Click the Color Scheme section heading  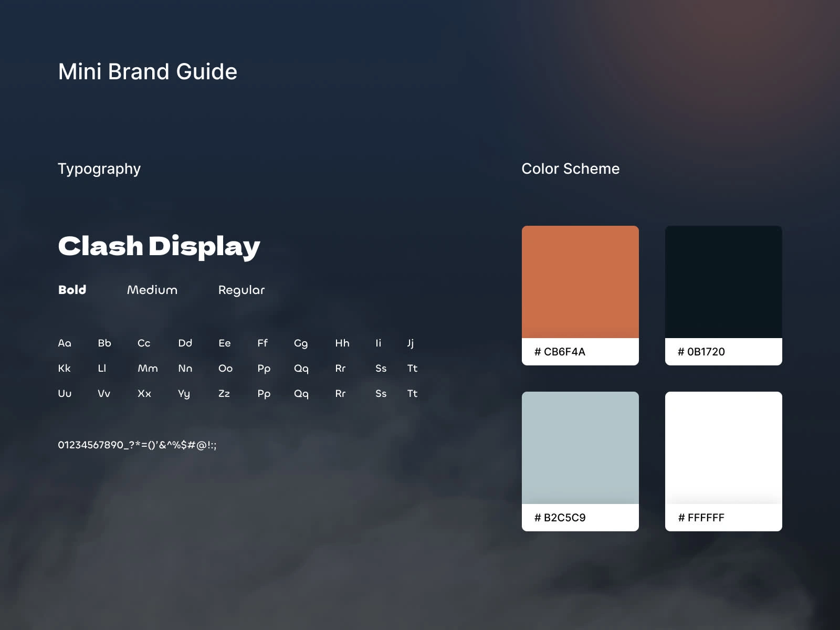tap(571, 169)
